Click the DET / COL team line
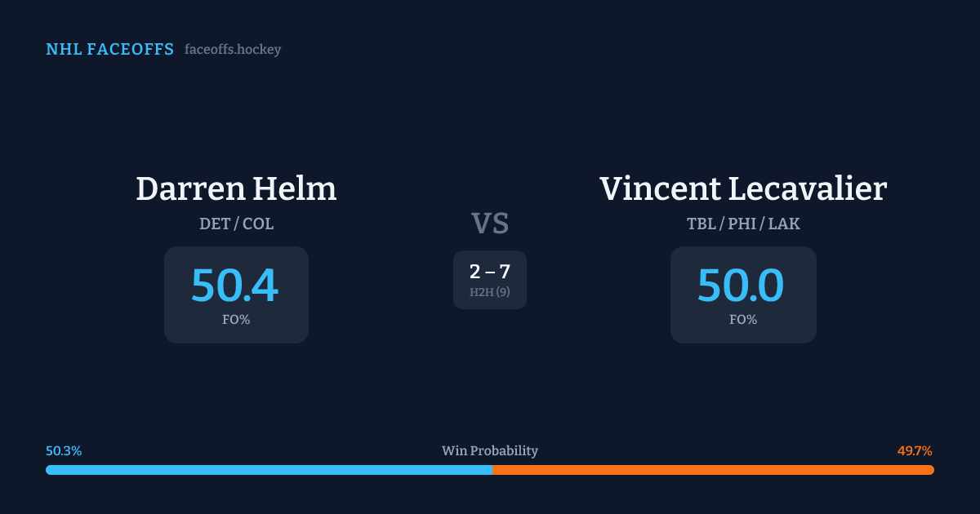Screen dimensions: 980x514 (x=236, y=224)
